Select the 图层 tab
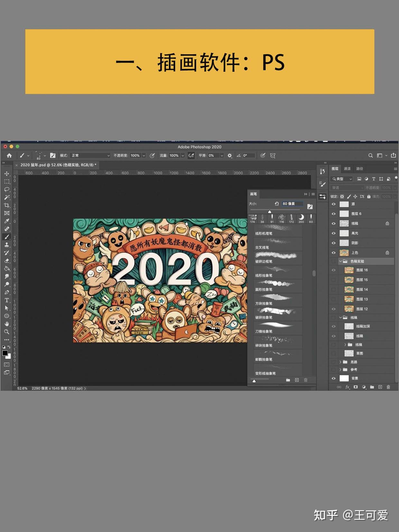 pos(335,169)
